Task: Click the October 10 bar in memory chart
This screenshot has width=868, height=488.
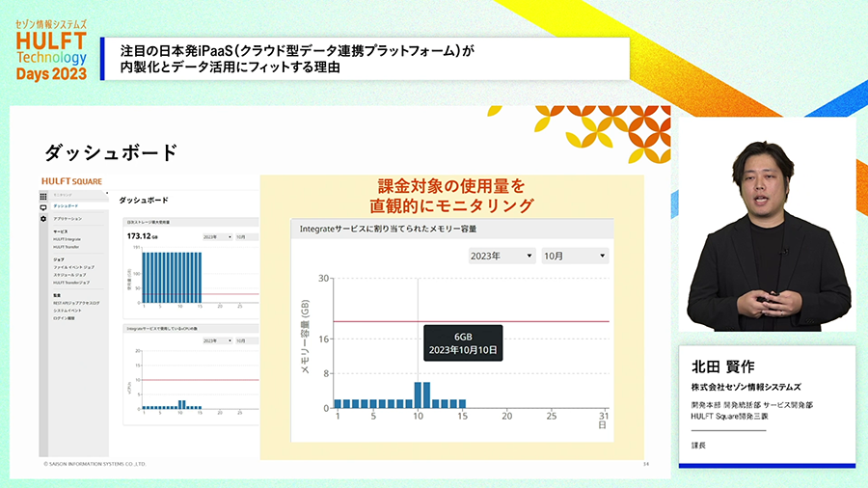Action: 418,394
